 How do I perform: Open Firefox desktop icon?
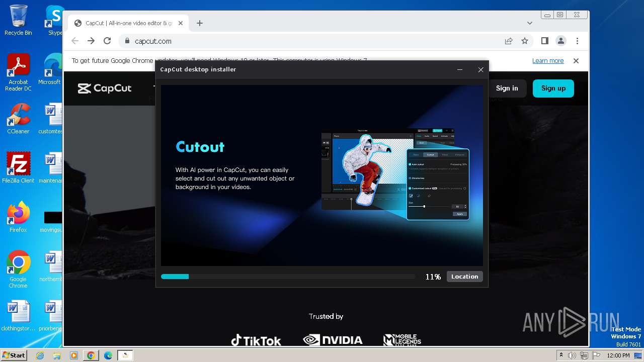pyautogui.click(x=18, y=217)
